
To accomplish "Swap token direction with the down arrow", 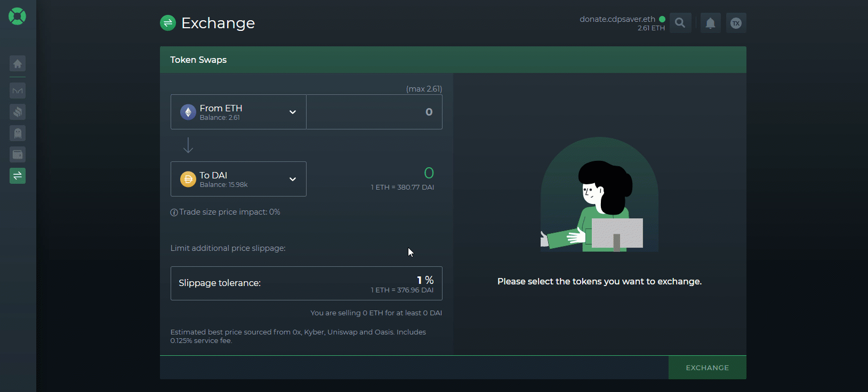I will (x=188, y=145).
